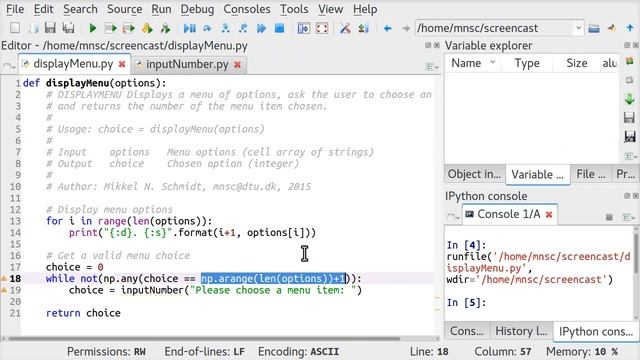Click the Continue execution debug icon
640x360 pixels.
pyautogui.click(x=261, y=28)
